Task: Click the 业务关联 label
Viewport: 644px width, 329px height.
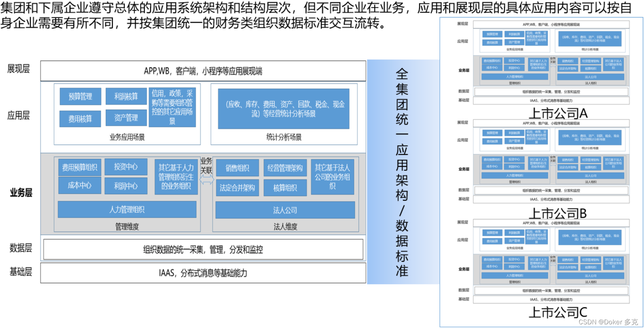Action: 206,166
